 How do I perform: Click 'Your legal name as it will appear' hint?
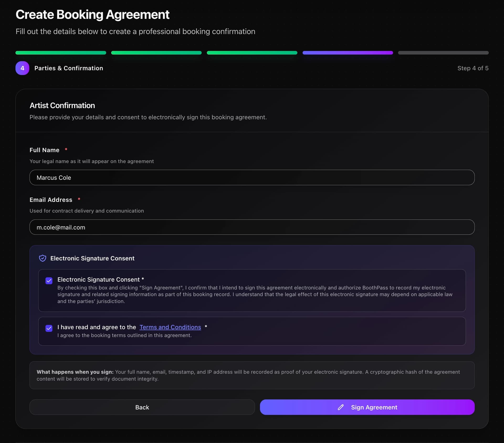point(92,161)
